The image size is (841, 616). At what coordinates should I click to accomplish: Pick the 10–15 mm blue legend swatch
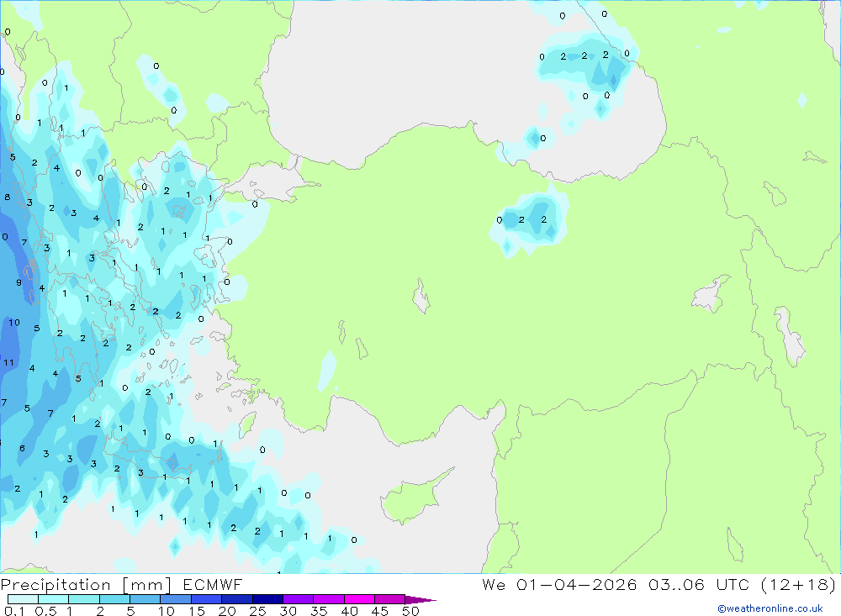point(176,599)
